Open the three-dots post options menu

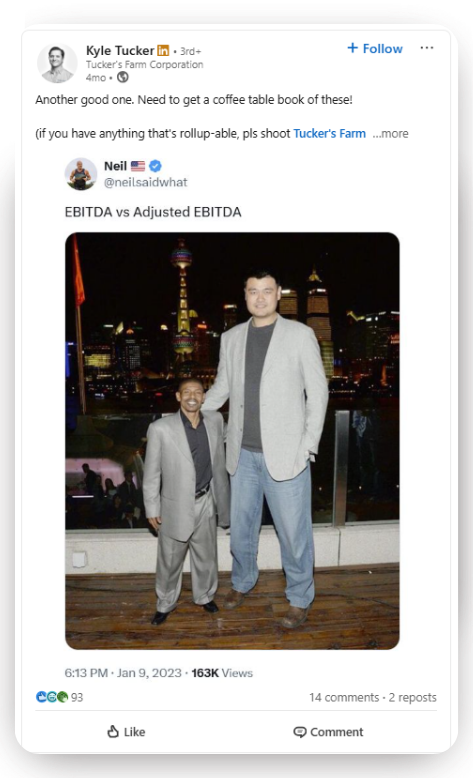pyautogui.click(x=427, y=48)
